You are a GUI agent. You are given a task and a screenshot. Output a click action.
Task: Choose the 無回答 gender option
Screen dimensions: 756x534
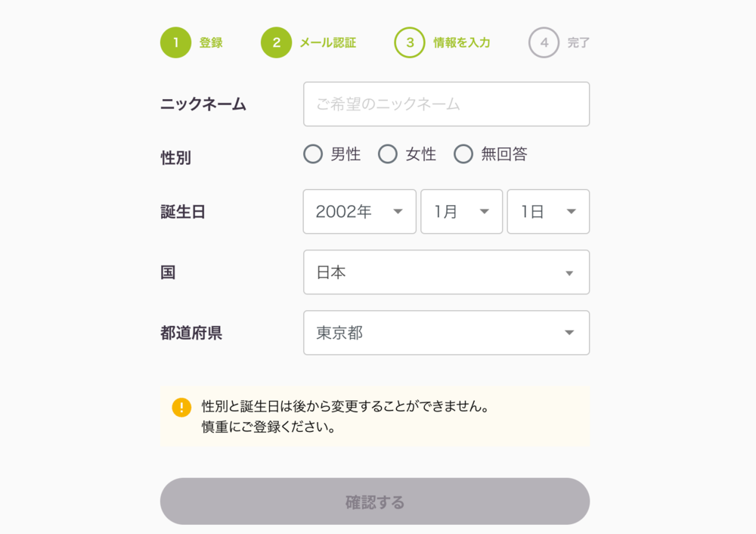pyautogui.click(x=463, y=154)
